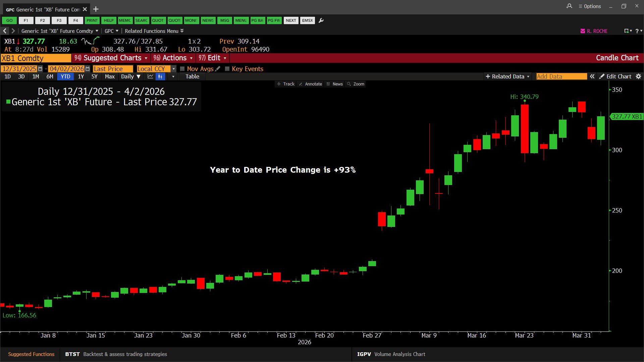644x362 pixels.
Task: Enable the Mov Avgs checkbox
Action: pos(182,69)
